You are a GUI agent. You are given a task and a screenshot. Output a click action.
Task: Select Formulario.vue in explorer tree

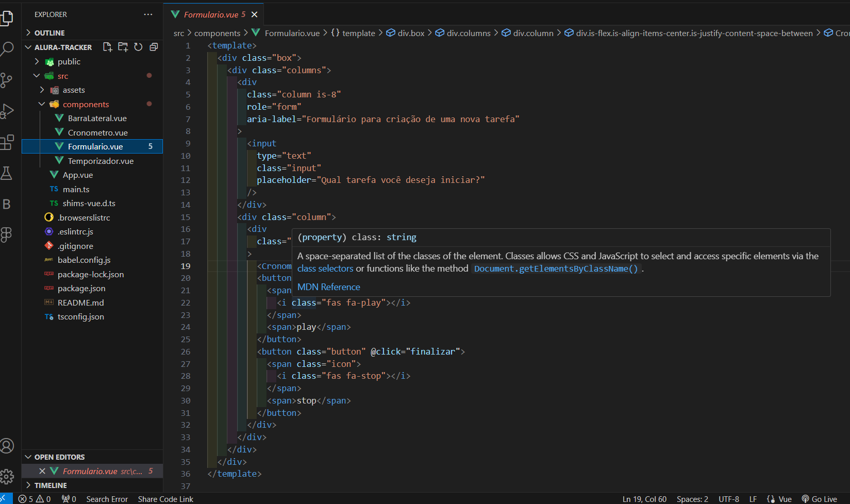(x=92, y=146)
